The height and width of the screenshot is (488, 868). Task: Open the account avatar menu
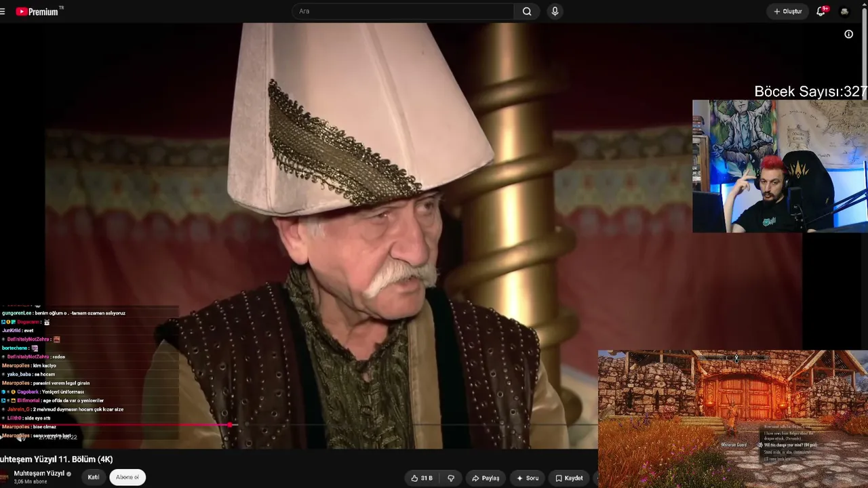[x=844, y=12]
